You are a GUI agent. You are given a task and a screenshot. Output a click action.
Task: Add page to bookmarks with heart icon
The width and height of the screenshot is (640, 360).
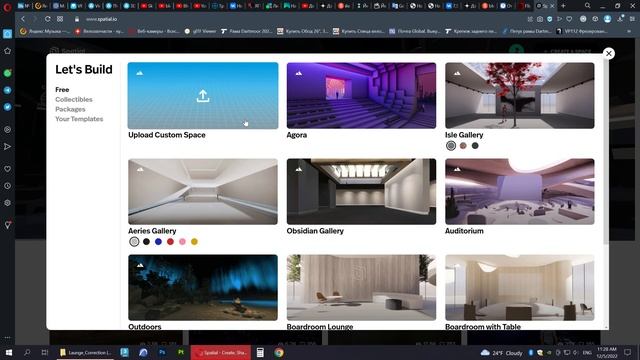pyautogui.click(x=569, y=19)
